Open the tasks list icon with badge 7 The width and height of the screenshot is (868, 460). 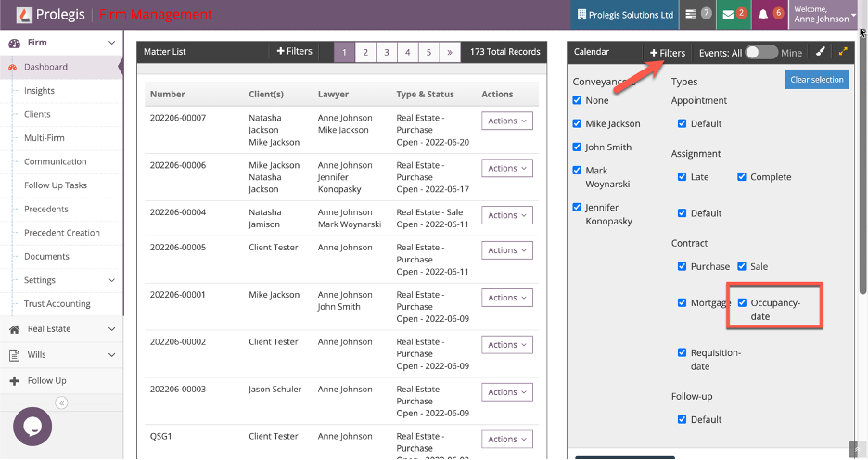pos(697,14)
